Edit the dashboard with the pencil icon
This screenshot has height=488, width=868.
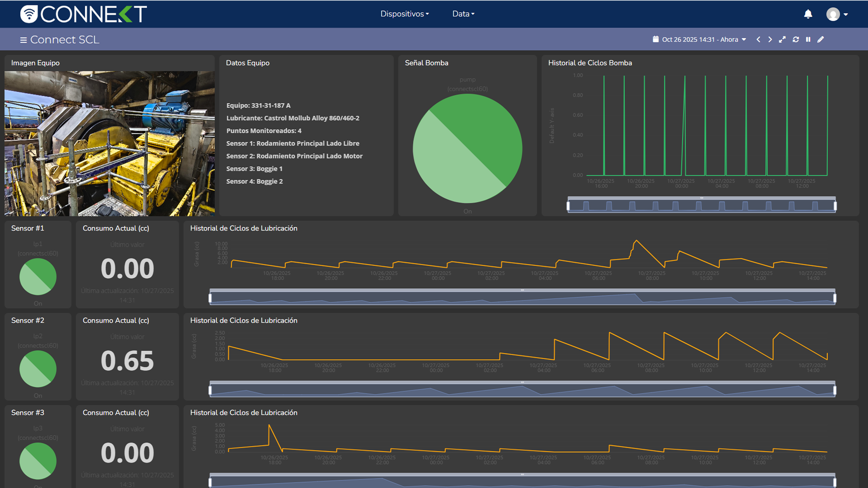coord(821,39)
